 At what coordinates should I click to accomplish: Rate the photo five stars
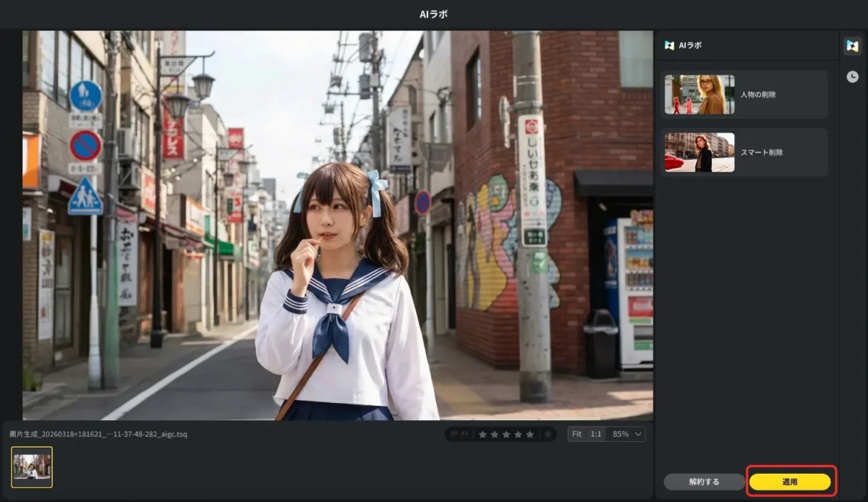[x=530, y=434]
